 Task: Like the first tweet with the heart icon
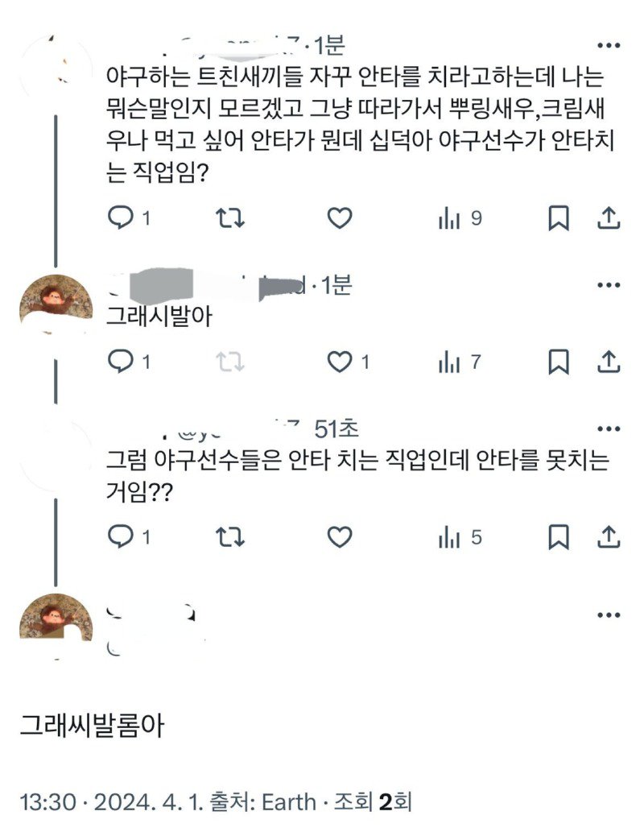tap(341, 216)
